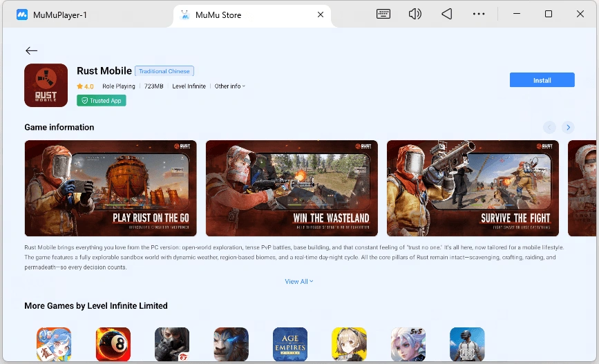The image size is (599, 364).
Task: Show previous screenshots with left chevron
Action: (549, 127)
